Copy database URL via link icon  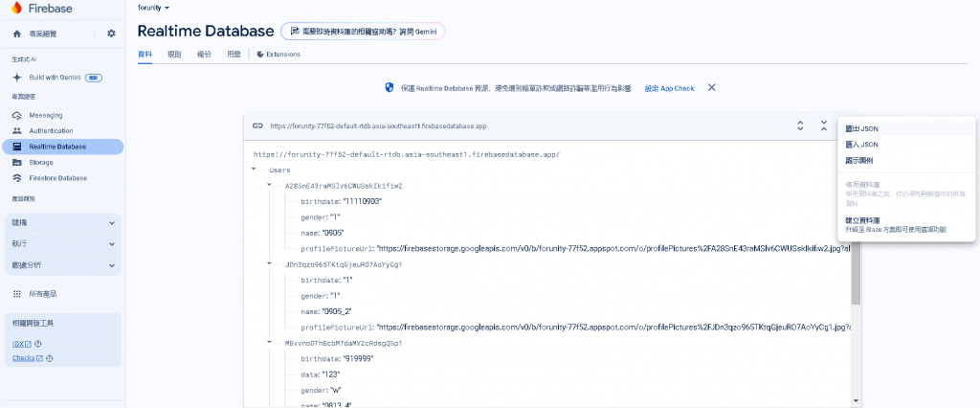[x=256, y=125]
